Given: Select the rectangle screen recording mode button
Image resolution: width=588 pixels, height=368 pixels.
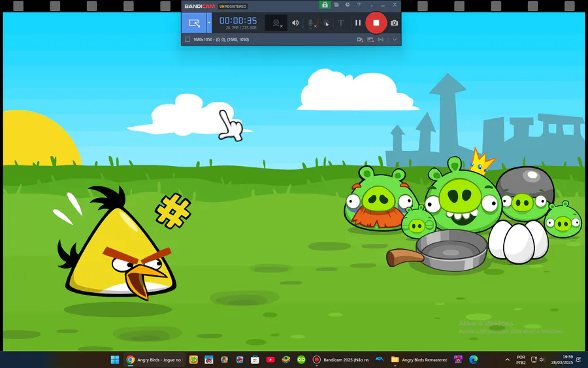Looking at the screenshot, I should click(194, 23).
